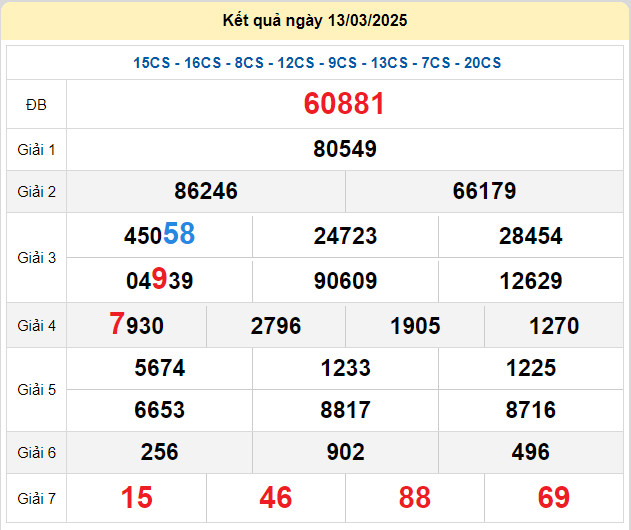Click the Giải 2 label

point(36,192)
